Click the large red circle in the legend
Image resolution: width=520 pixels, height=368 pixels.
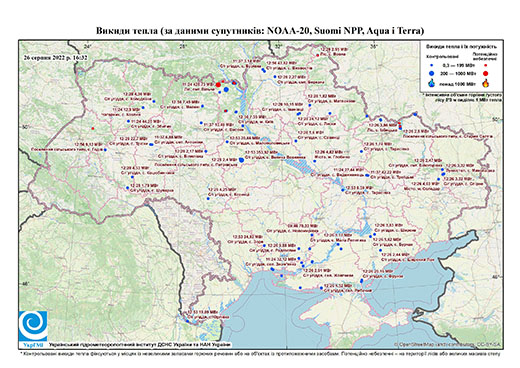tap(486, 73)
